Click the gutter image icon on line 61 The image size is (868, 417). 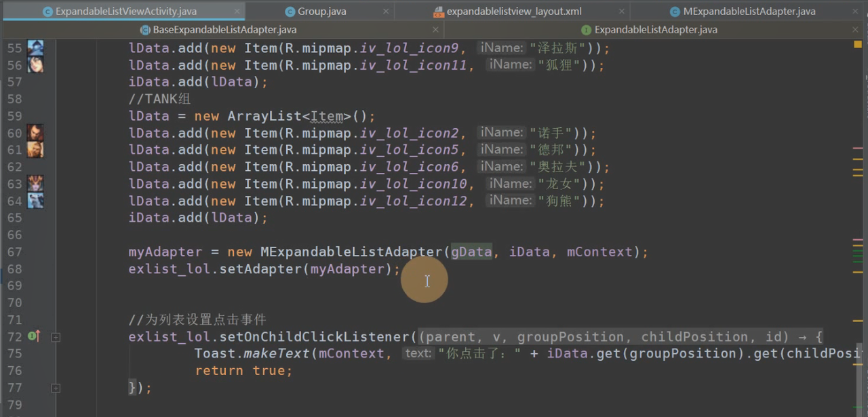tap(35, 150)
